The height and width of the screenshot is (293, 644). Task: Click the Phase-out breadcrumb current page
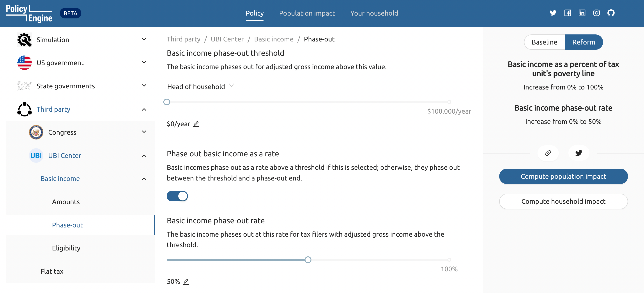click(319, 39)
